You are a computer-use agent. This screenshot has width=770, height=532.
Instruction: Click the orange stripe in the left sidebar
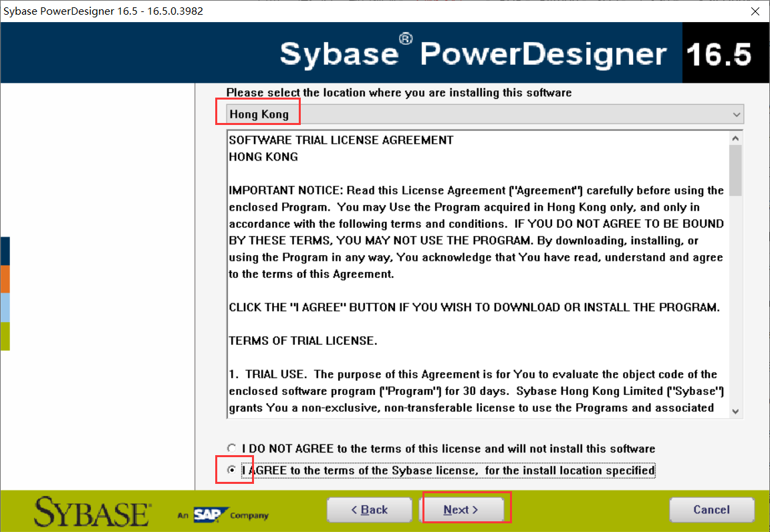click(x=5, y=279)
